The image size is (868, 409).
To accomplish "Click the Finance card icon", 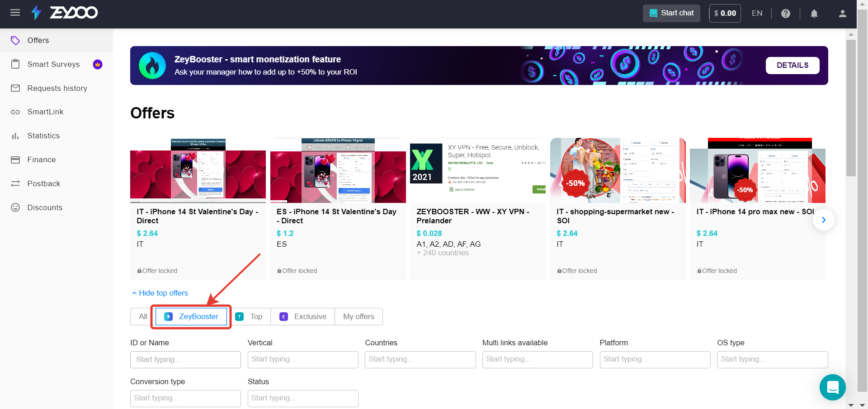I will pos(15,160).
